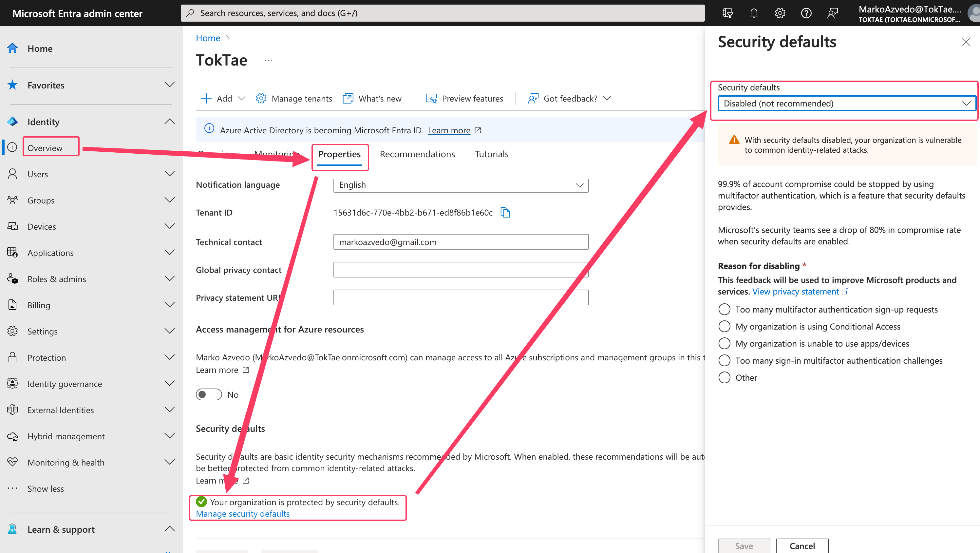Image resolution: width=980 pixels, height=553 pixels.
Task: Open Roles & admins section
Action: (57, 278)
